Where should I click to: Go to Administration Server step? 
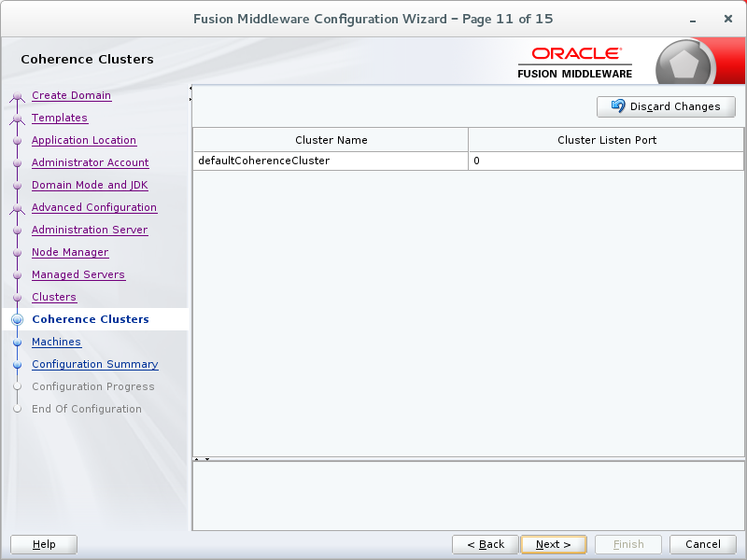[x=90, y=230]
